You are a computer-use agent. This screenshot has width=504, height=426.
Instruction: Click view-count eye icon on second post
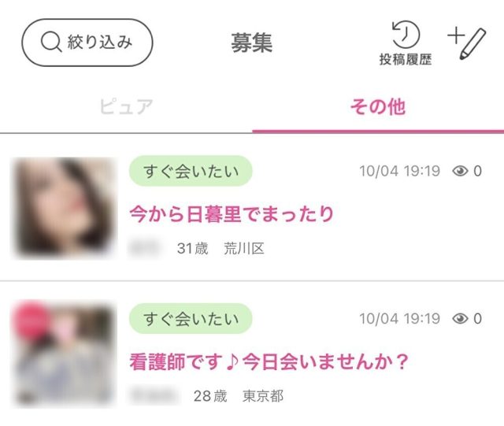(x=460, y=319)
